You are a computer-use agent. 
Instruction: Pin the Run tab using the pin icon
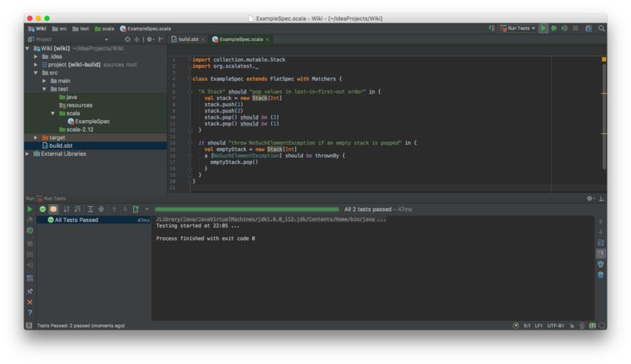(30, 291)
